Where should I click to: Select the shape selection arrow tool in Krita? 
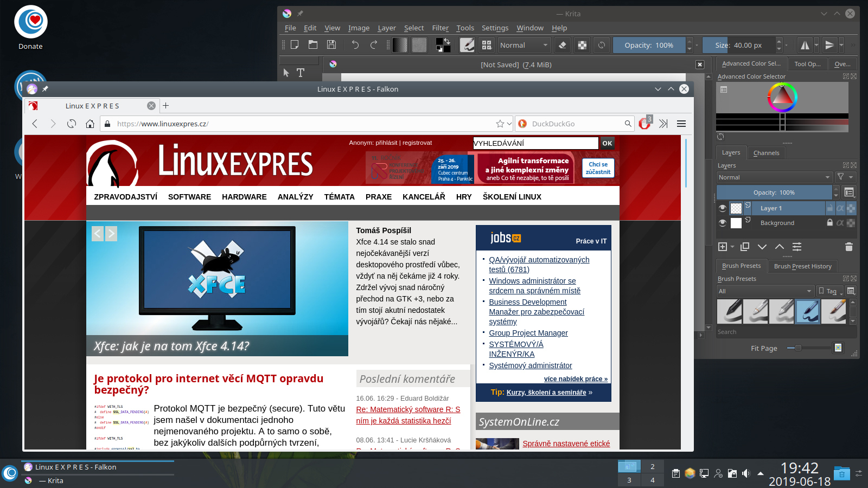click(x=286, y=73)
